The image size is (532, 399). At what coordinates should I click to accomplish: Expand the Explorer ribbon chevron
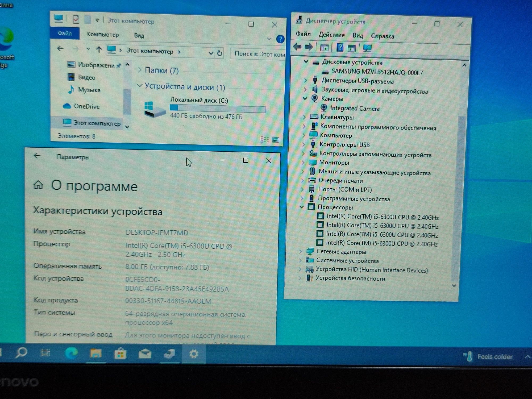269,39
